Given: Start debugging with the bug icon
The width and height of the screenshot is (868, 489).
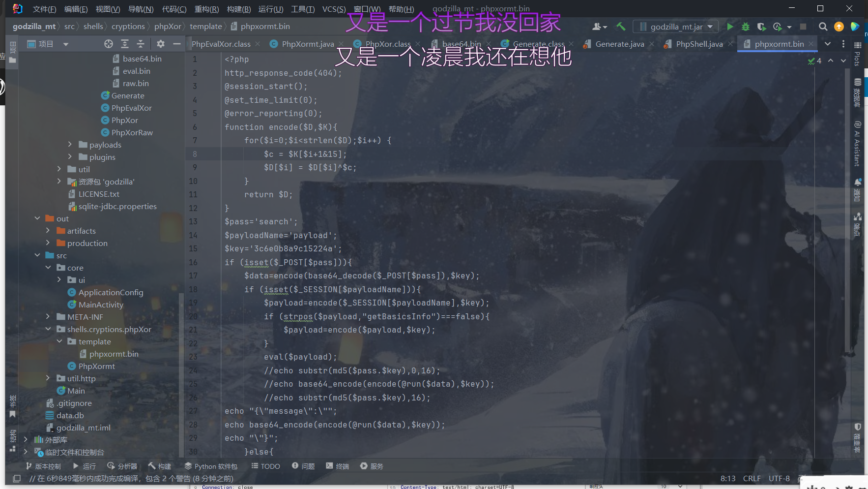Looking at the screenshot, I should point(746,27).
